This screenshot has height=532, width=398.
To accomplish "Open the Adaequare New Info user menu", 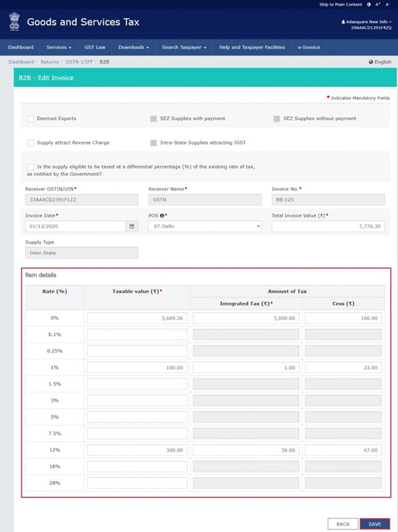I will tap(367, 22).
